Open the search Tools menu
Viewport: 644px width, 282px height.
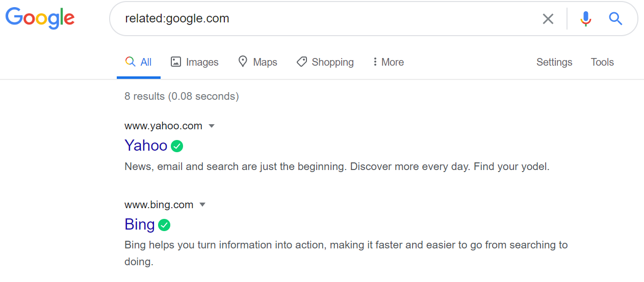coord(602,62)
